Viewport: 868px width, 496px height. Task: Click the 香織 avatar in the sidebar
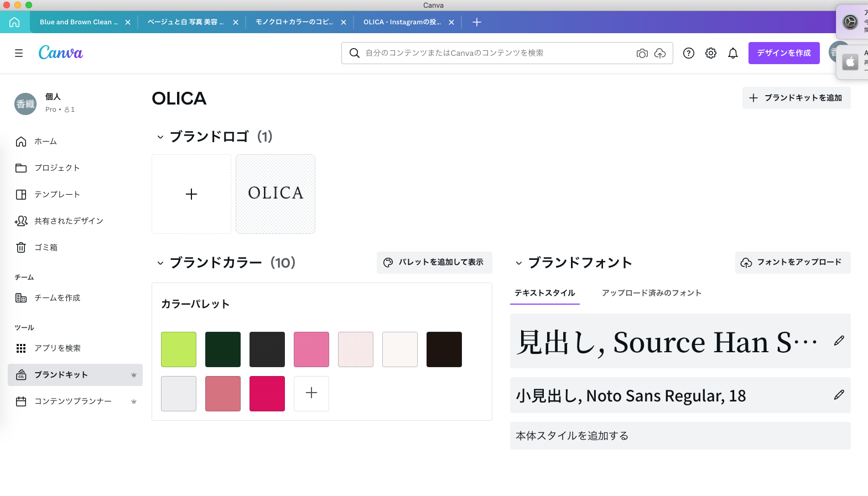pos(25,104)
